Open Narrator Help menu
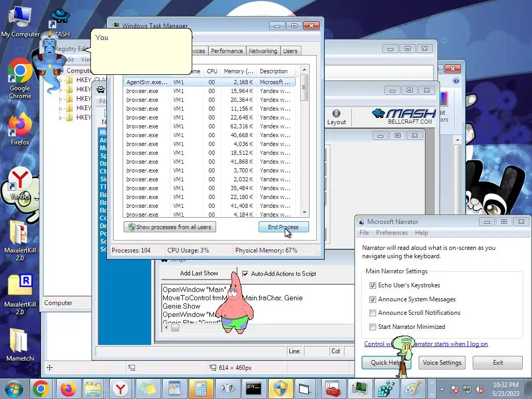The height and width of the screenshot is (399, 532). click(421, 233)
